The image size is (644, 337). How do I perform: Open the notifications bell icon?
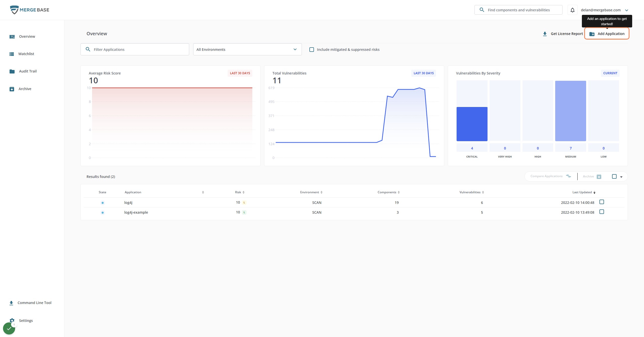[572, 10]
